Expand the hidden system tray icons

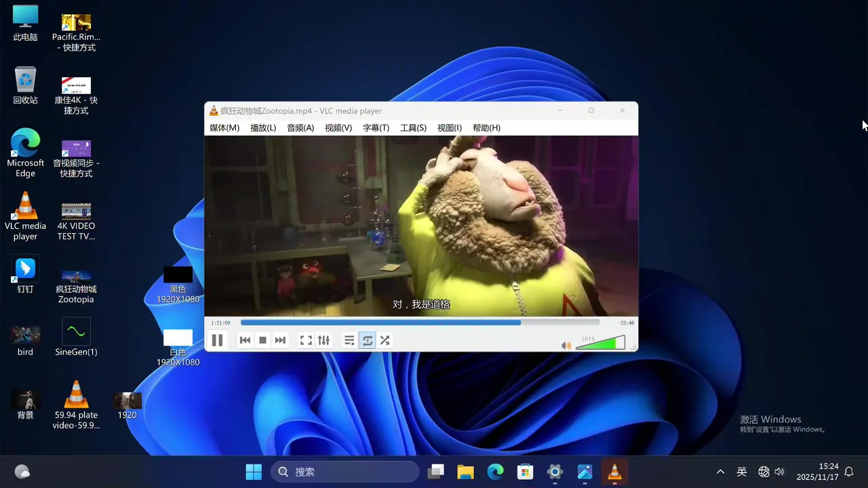pos(720,472)
